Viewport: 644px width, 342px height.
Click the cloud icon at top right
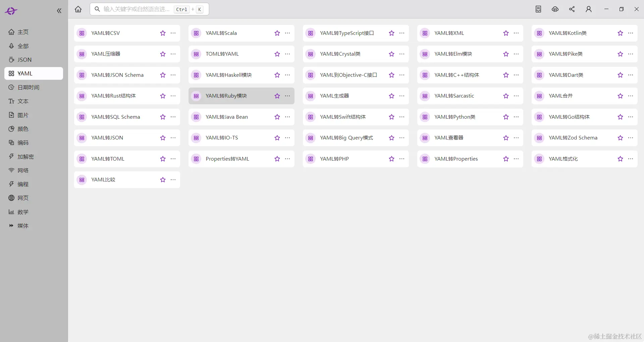555,9
